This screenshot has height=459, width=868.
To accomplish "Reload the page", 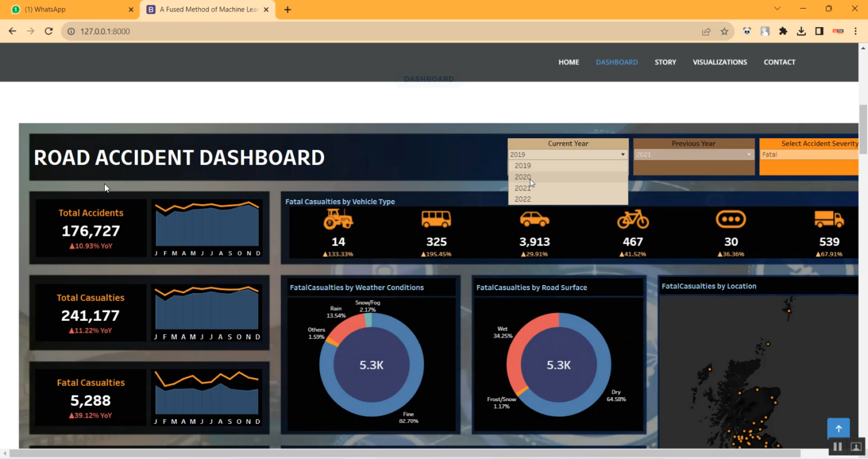I will point(49,32).
